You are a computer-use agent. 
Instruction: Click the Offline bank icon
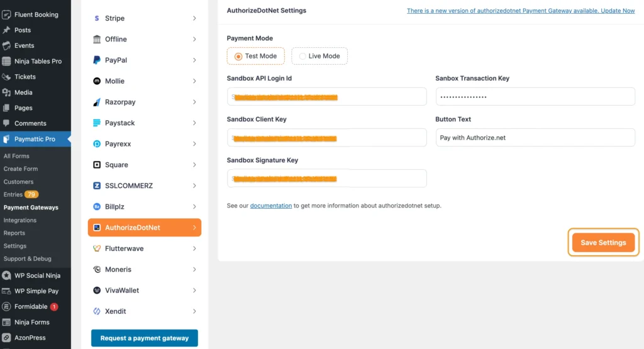pyautogui.click(x=96, y=39)
